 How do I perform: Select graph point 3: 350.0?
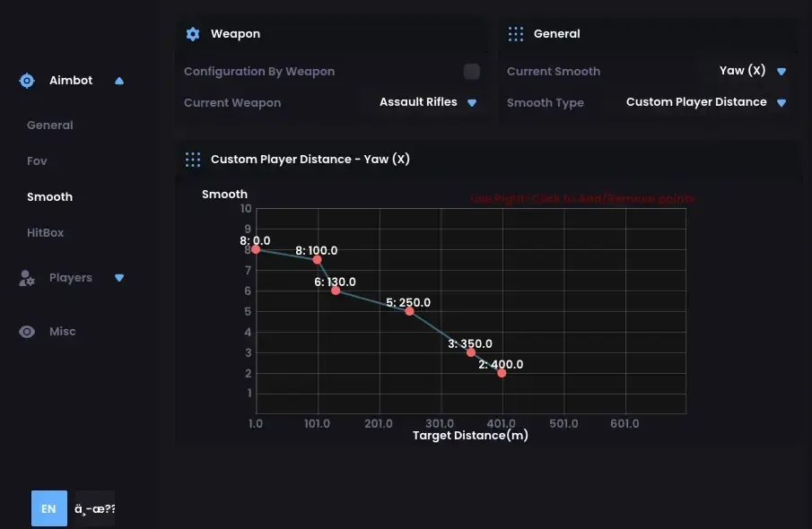click(x=471, y=352)
